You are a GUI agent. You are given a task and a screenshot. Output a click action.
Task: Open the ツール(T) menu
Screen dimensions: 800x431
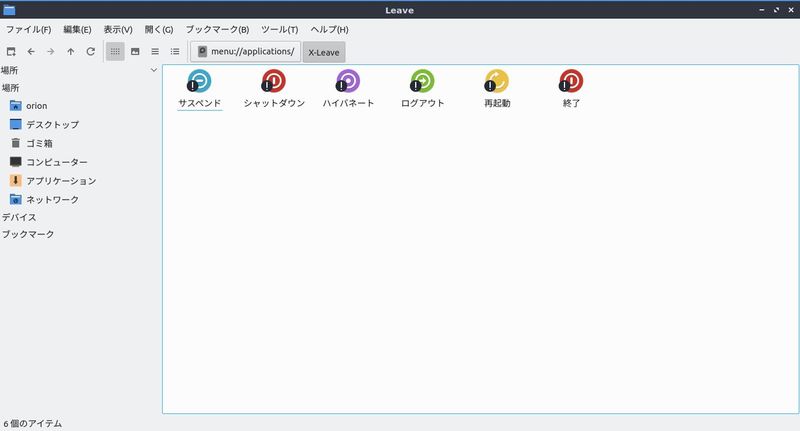click(x=279, y=29)
